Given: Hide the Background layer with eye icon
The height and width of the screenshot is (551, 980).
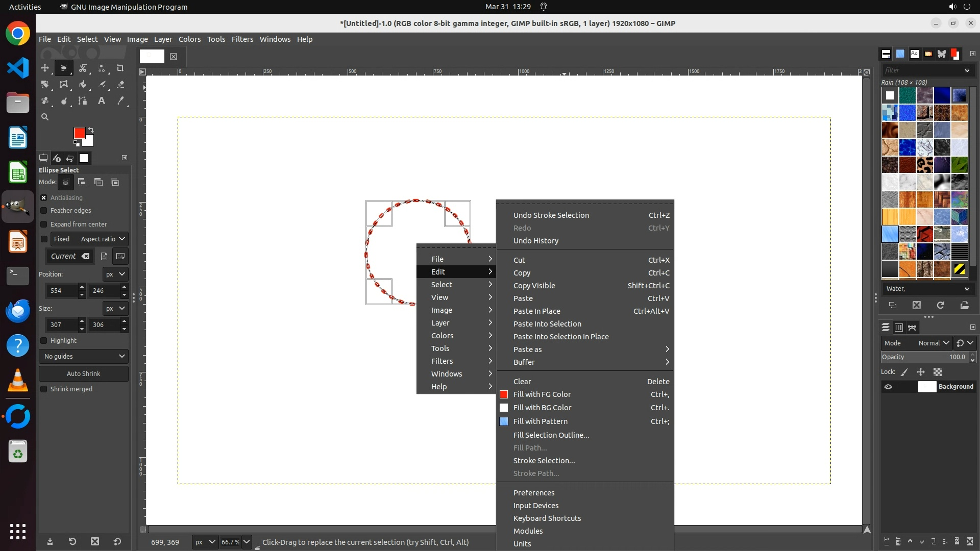Looking at the screenshot, I should (888, 387).
